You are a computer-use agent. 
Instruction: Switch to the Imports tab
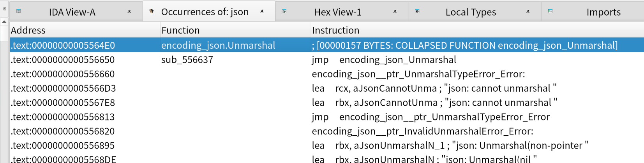603,12
